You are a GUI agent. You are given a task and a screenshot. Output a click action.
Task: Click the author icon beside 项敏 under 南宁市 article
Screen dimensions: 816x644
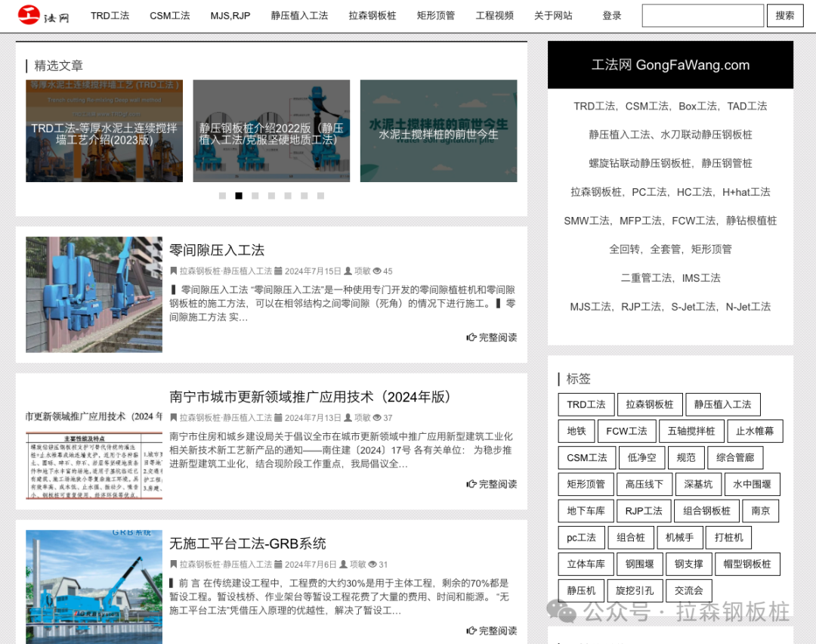[348, 417]
